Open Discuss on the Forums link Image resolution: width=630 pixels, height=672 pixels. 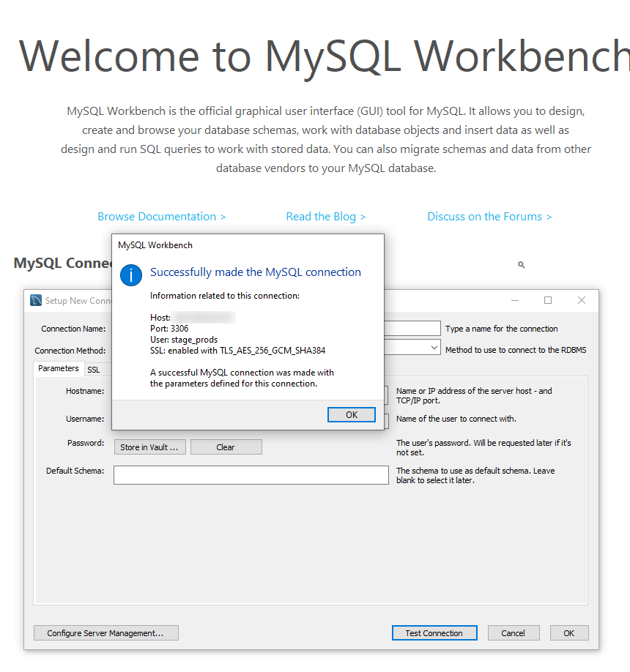click(x=489, y=217)
